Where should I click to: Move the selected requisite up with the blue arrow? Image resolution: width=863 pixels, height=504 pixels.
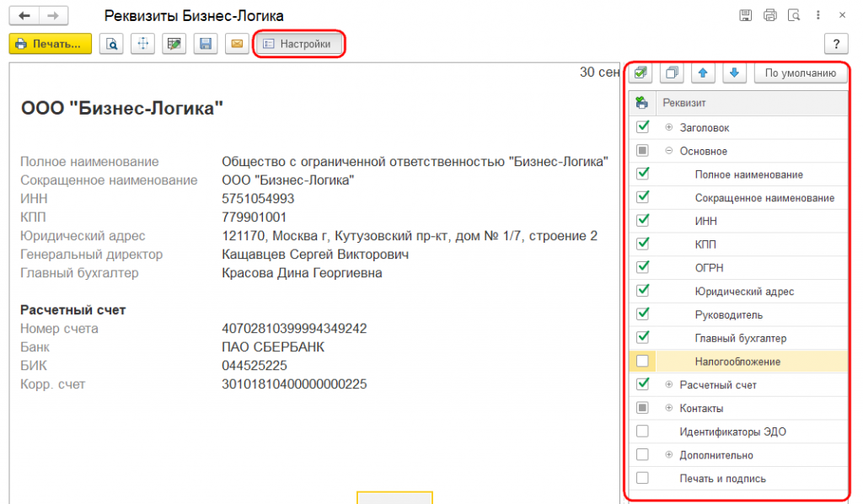click(x=703, y=72)
